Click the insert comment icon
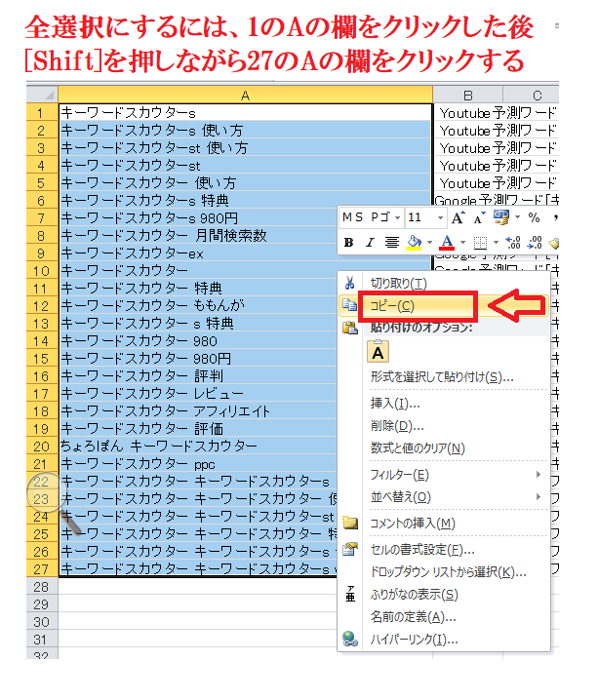 coord(349,523)
